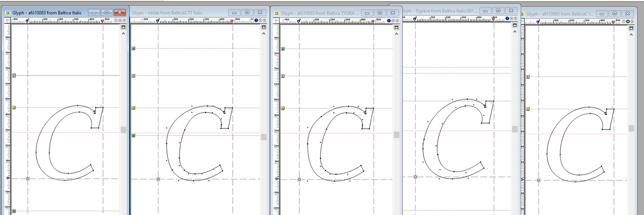This screenshot has height=215, width=644.
Task: Select left sidebearing marker on BalticaC window ruler
Action: (538, 22)
